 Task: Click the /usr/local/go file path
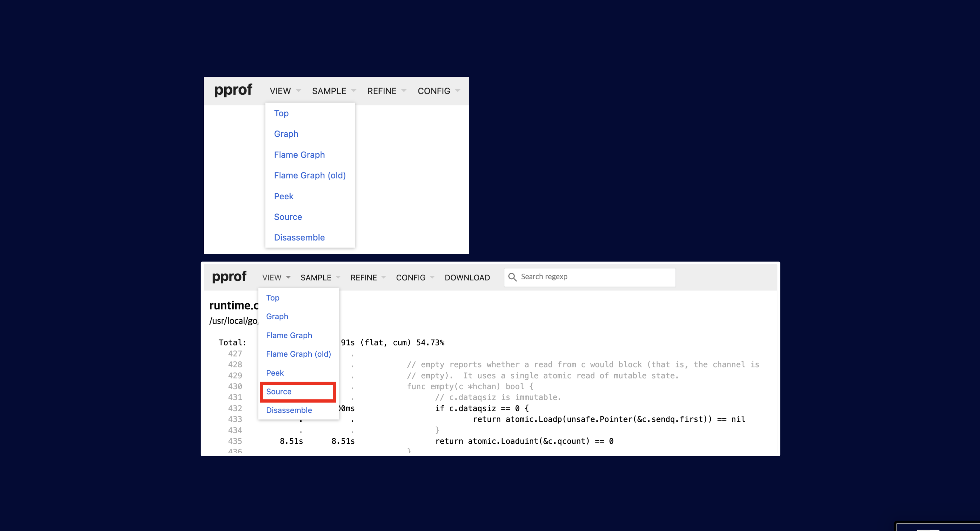(x=234, y=321)
